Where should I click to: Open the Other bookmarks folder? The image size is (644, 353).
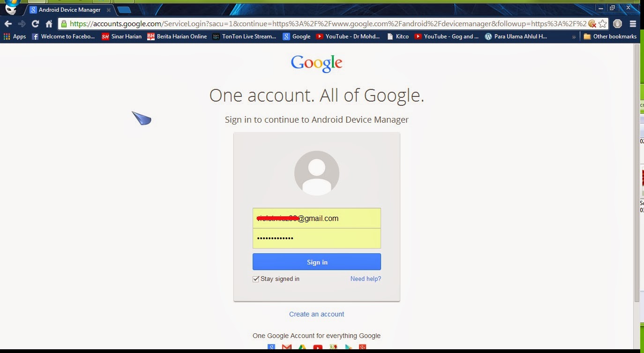click(610, 36)
